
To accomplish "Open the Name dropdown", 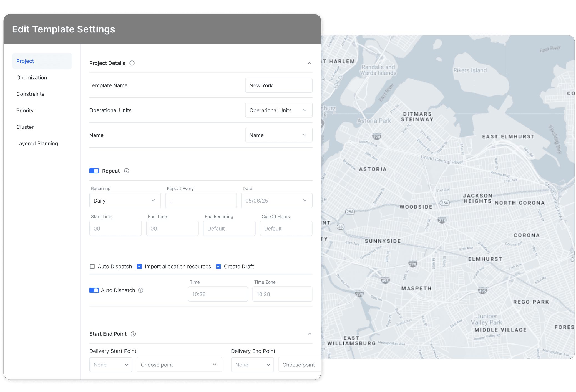I will (x=279, y=135).
